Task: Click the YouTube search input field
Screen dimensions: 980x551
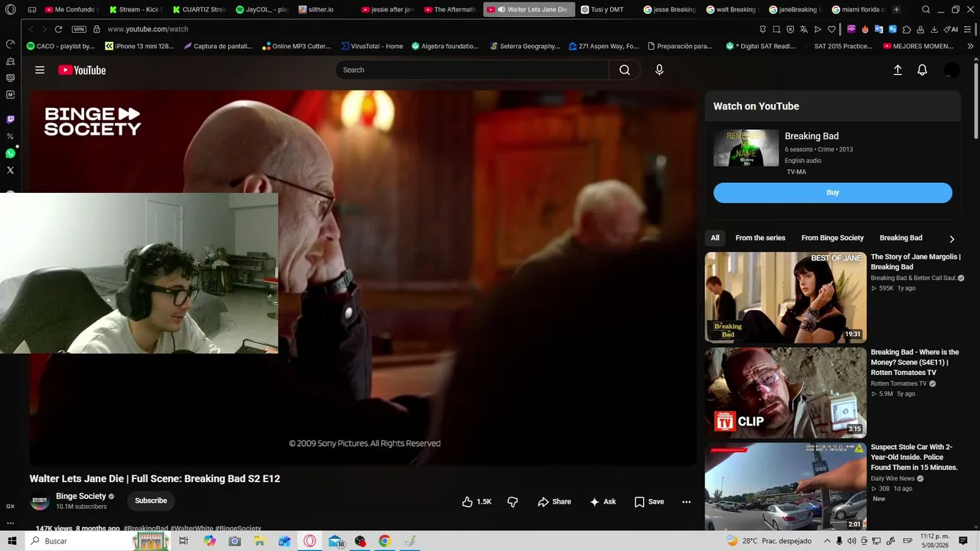Action: pyautogui.click(x=472, y=70)
